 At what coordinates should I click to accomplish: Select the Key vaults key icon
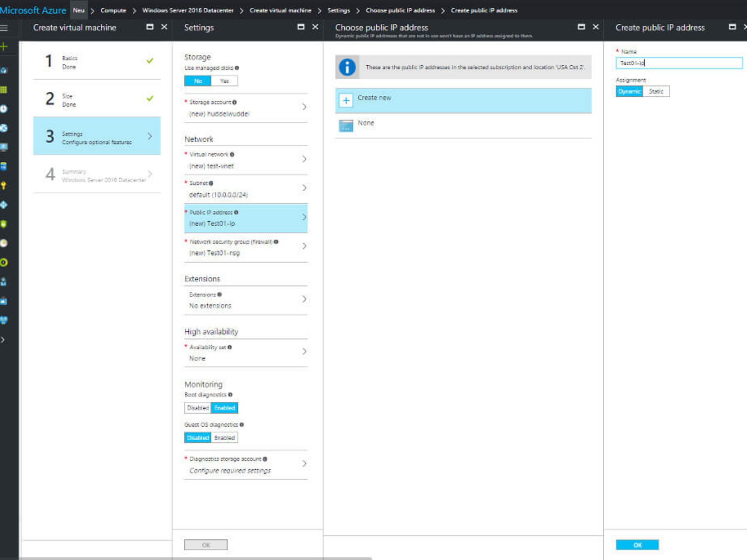click(x=4, y=186)
